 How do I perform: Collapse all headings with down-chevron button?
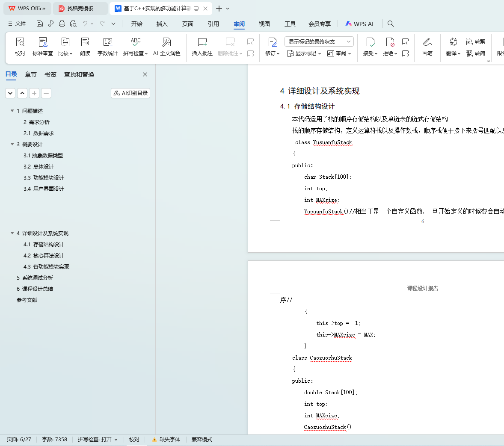(x=10, y=93)
